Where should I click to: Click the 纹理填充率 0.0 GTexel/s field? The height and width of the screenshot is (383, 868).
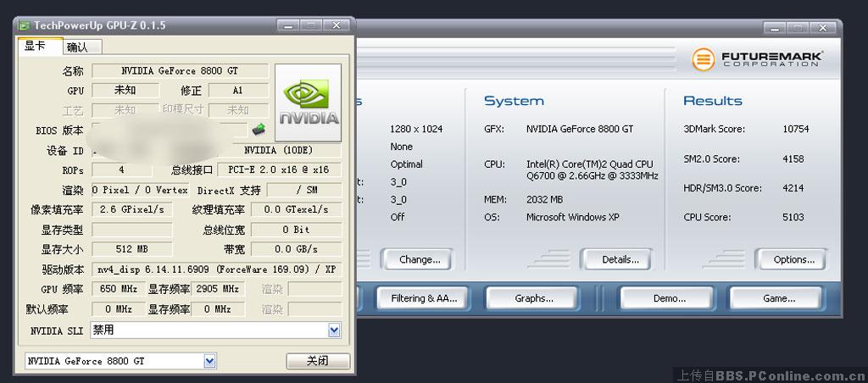tap(296, 210)
